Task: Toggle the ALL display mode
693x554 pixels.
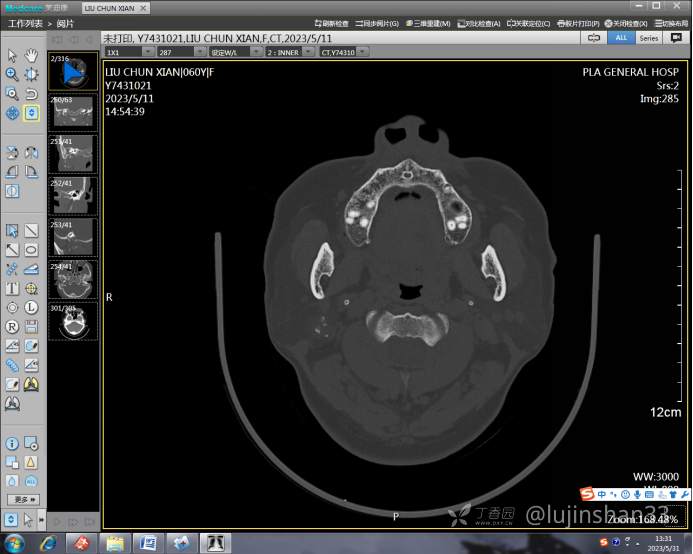Action: [x=621, y=37]
